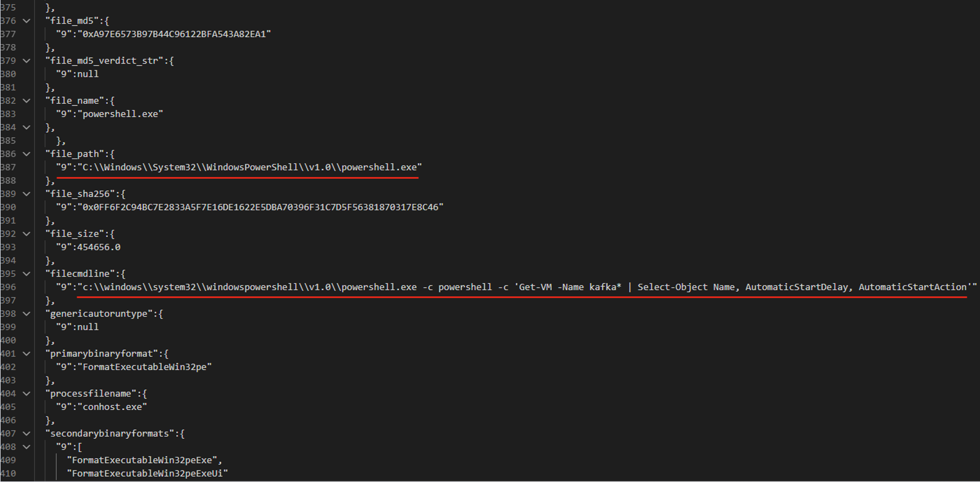980x482 pixels.
Task: Click line number 396 in the gutter
Action: (x=8, y=287)
